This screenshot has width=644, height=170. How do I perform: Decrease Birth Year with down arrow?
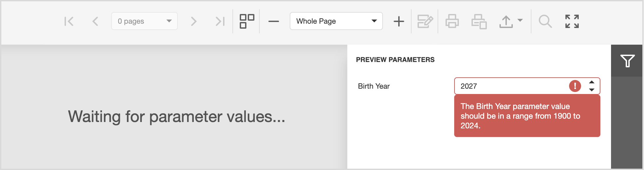coord(592,90)
